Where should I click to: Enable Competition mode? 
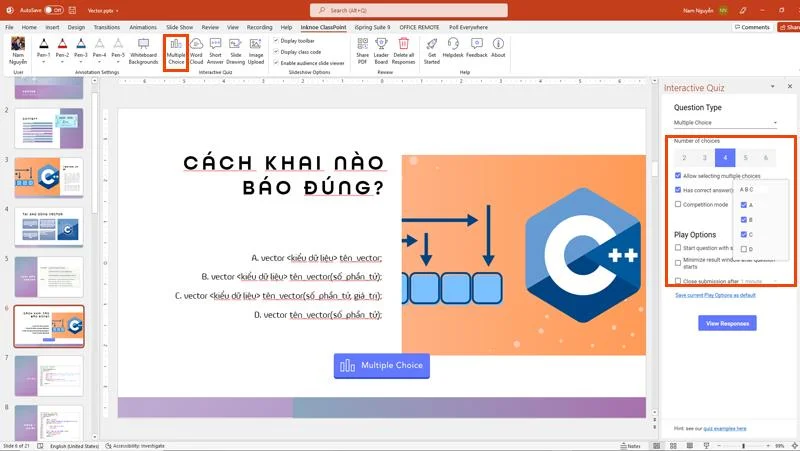pos(678,204)
